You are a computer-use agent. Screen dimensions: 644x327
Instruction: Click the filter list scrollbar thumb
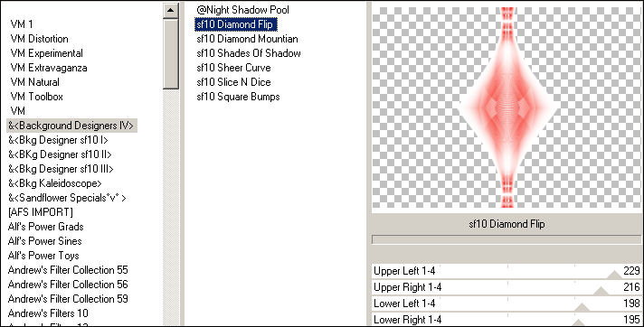[170, 54]
